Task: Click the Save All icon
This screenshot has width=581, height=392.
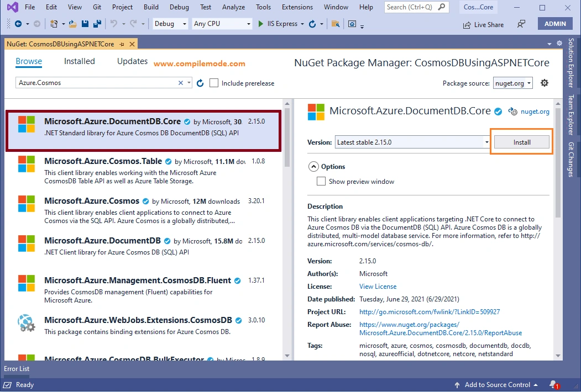Action: [97, 24]
